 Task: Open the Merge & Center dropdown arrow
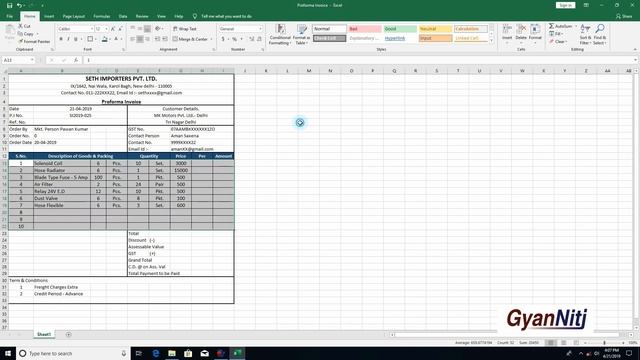click(x=211, y=39)
